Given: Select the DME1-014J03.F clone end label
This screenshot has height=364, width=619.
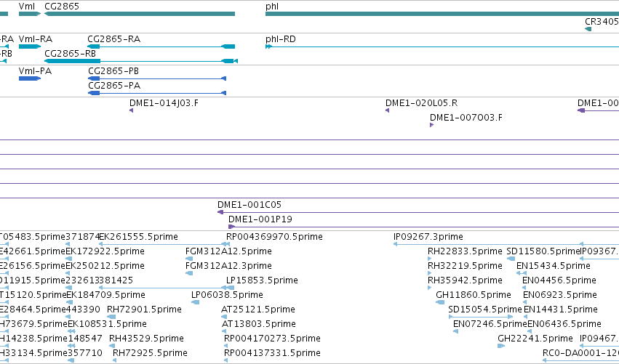Looking at the screenshot, I should 164,103.
